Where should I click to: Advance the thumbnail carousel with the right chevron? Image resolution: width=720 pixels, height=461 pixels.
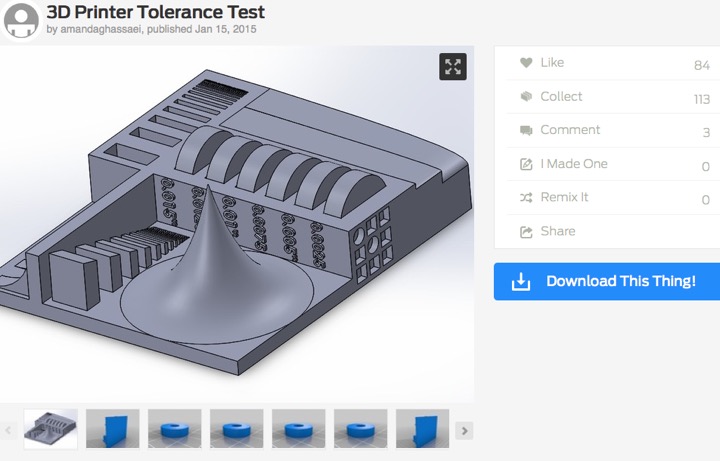click(x=464, y=431)
